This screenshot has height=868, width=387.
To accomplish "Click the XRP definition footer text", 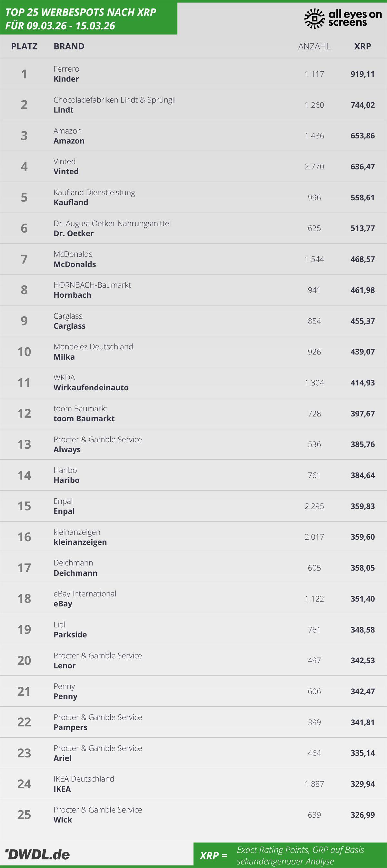I will point(300,855).
